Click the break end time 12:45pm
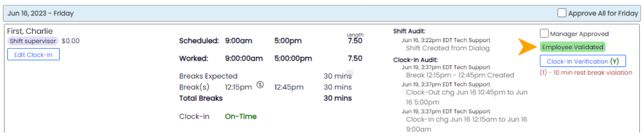This screenshot has width=644, height=137. coord(289,87)
